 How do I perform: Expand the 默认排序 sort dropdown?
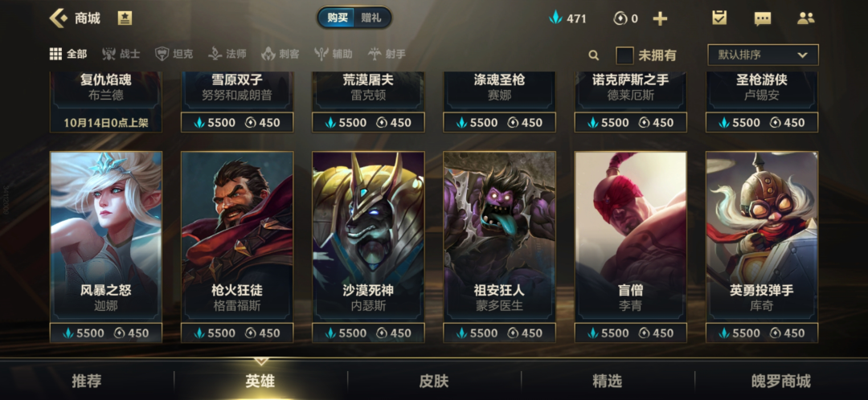click(763, 55)
